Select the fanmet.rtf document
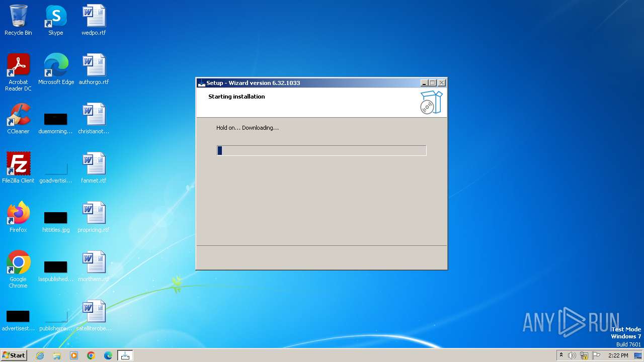644x362 pixels. click(94, 168)
